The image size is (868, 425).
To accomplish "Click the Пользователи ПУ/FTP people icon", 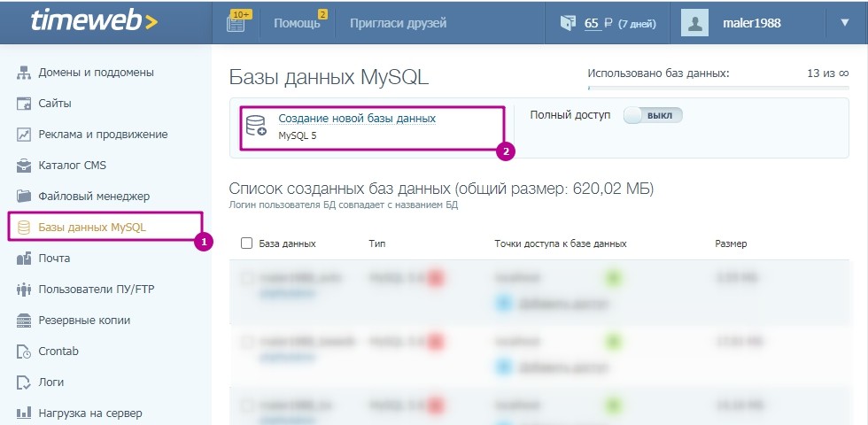I will [24, 290].
